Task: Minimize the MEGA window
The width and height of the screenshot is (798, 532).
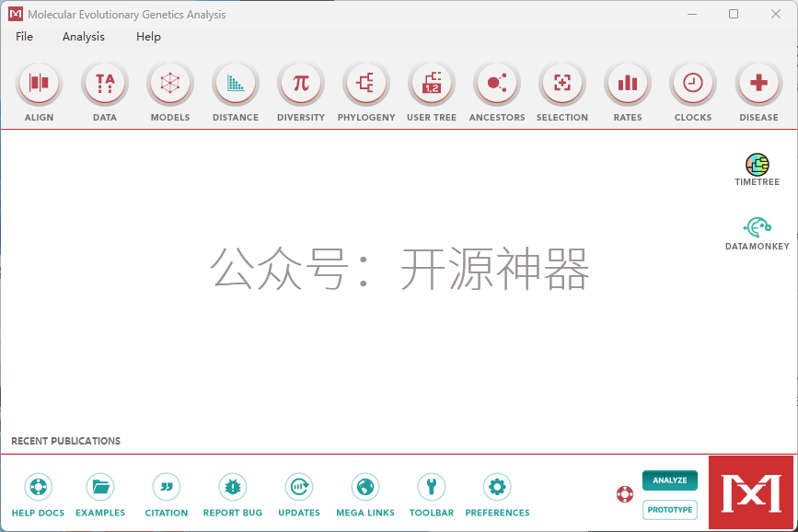Action: click(692, 14)
